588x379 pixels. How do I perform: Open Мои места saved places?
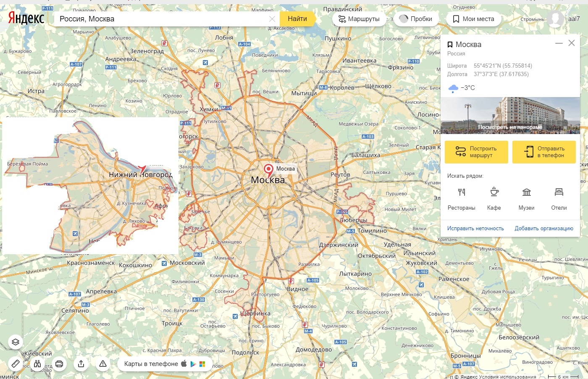[x=473, y=19]
